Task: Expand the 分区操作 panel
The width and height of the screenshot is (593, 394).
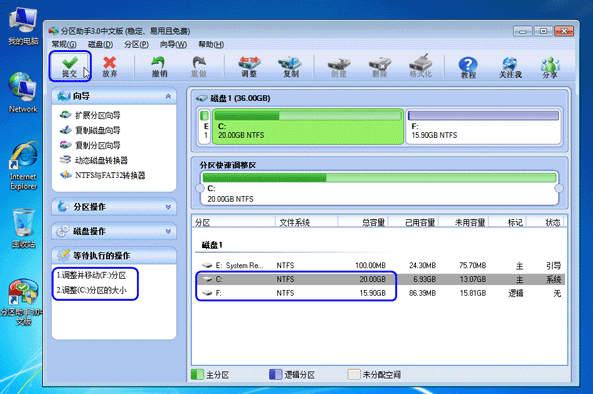Action: click(x=168, y=207)
